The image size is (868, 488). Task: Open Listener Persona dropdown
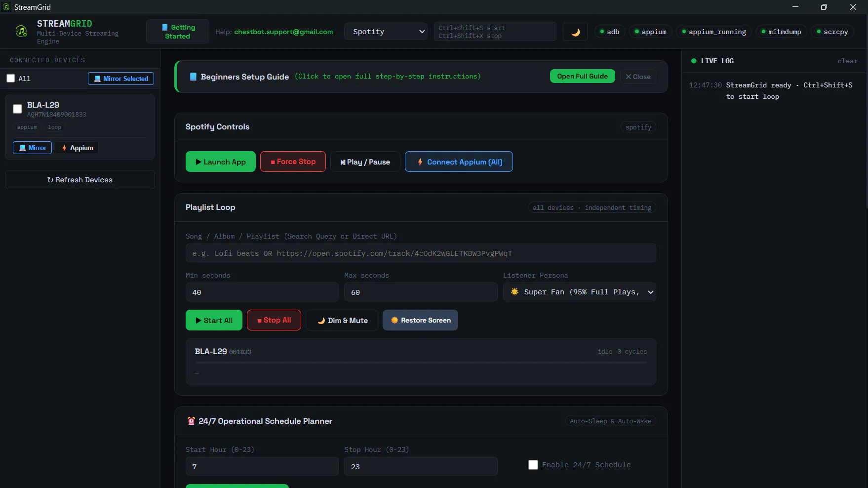580,292
